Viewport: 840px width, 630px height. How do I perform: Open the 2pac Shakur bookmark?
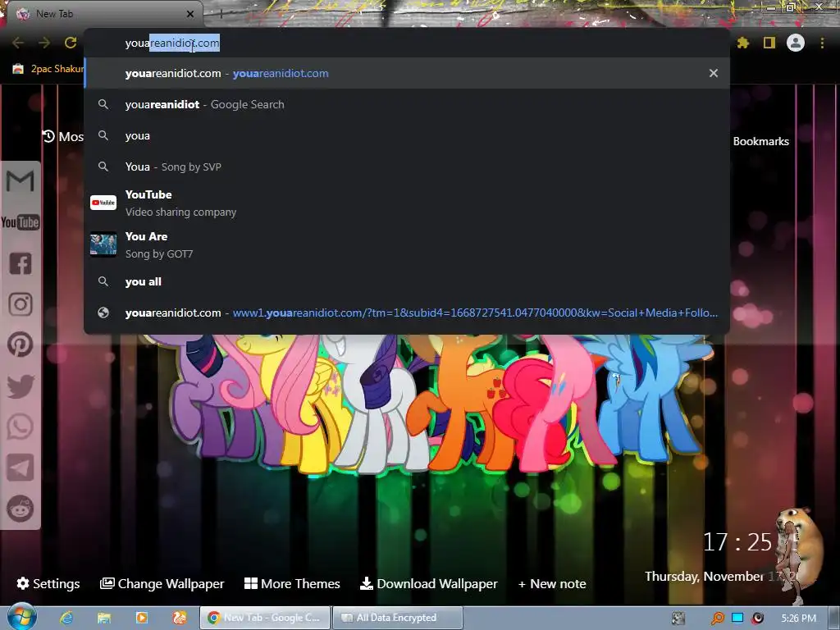[48, 69]
